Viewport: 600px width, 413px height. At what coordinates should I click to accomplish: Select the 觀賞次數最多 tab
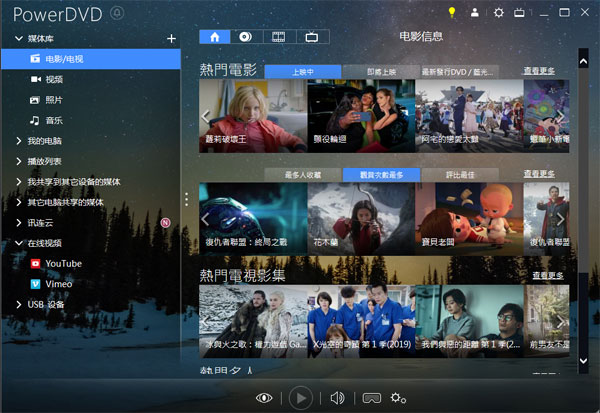click(382, 175)
